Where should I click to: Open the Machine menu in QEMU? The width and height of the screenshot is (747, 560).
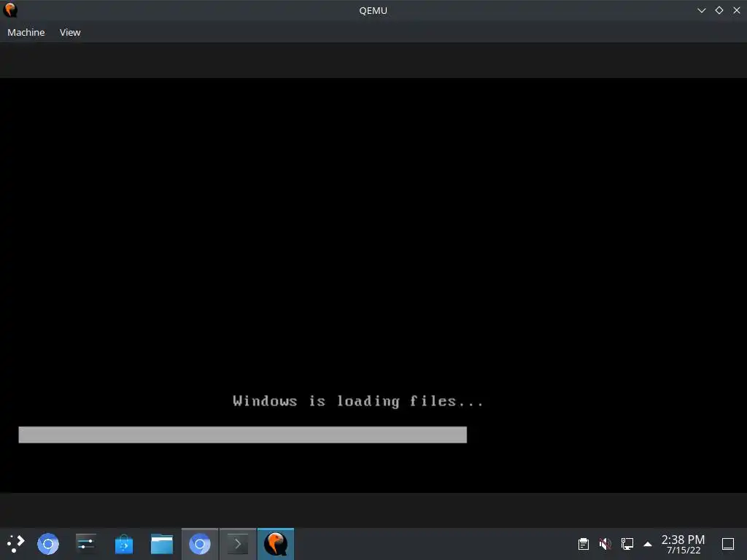[x=26, y=32]
